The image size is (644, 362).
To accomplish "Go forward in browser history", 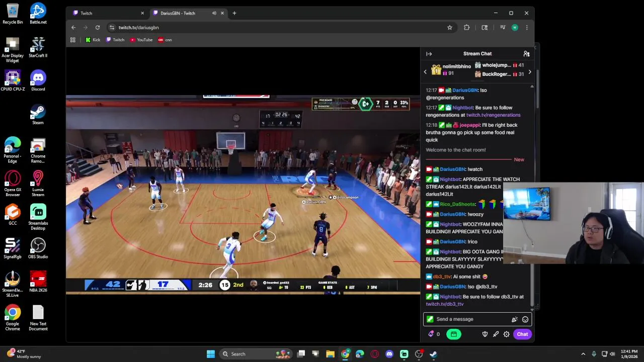I will (x=86, y=28).
